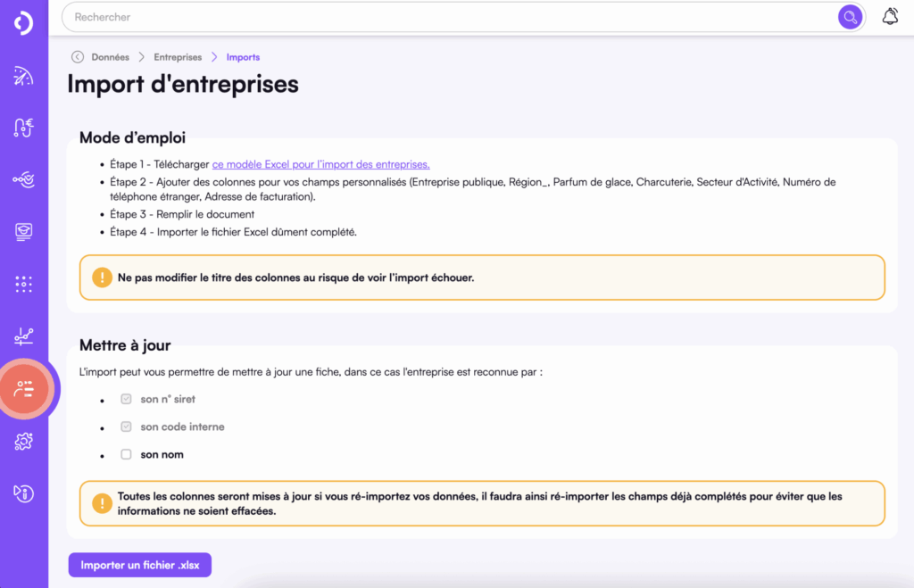914x588 pixels.
Task: Click the highlighted contacts list sidebar icon
Action: (25, 389)
